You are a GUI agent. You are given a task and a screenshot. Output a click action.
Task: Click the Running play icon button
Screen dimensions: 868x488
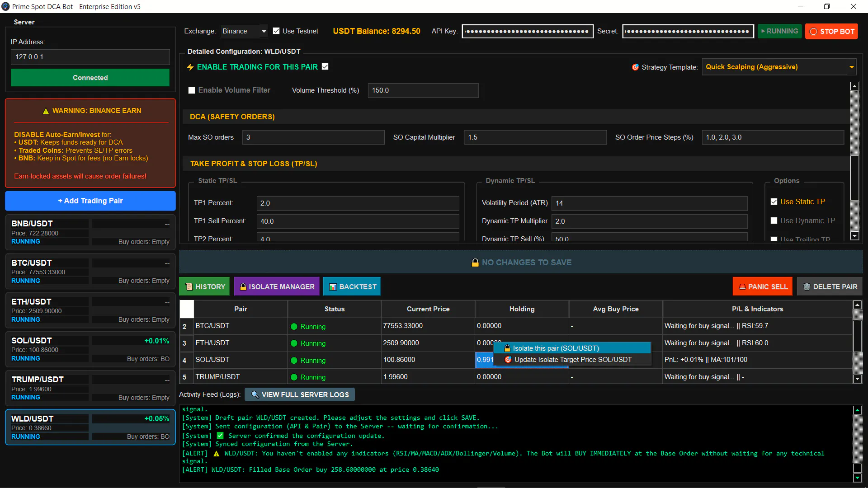(x=779, y=31)
